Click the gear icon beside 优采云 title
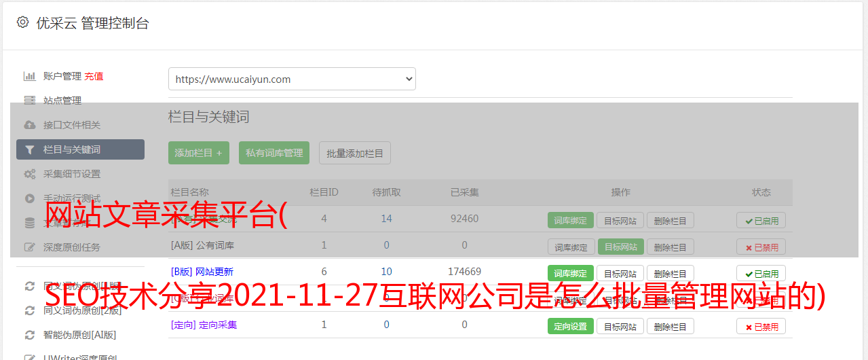 coord(22,22)
